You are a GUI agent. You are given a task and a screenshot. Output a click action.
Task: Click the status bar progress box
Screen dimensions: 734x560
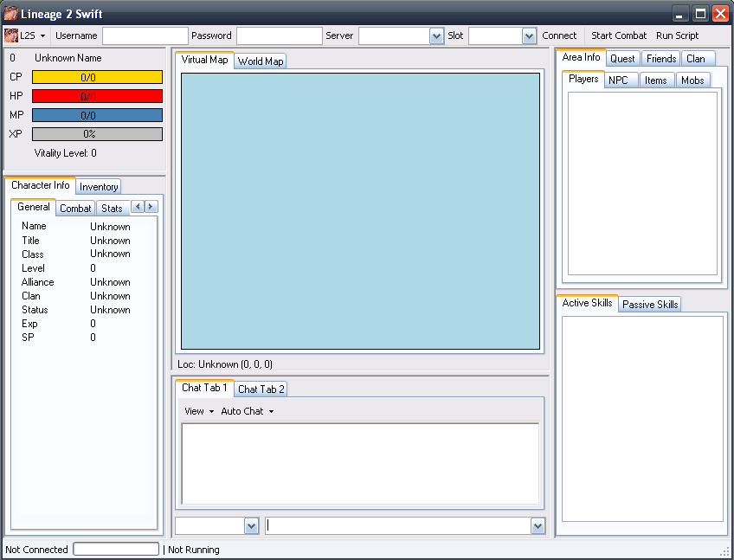click(116, 549)
